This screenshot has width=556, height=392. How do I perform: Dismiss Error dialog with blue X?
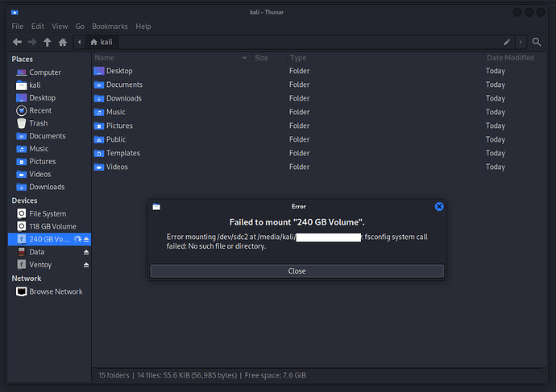coord(439,206)
